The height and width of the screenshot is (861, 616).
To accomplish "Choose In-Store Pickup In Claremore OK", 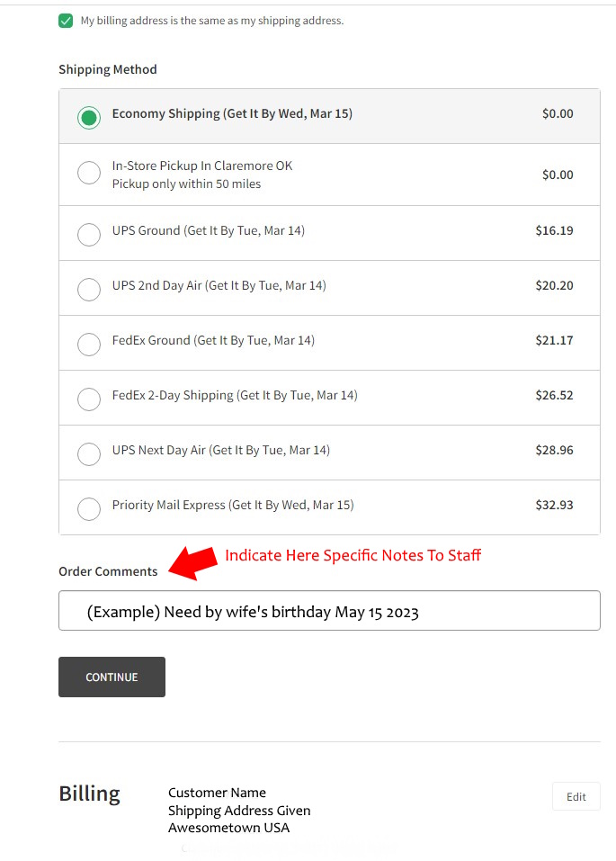I will pyautogui.click(x=89, y=174).
